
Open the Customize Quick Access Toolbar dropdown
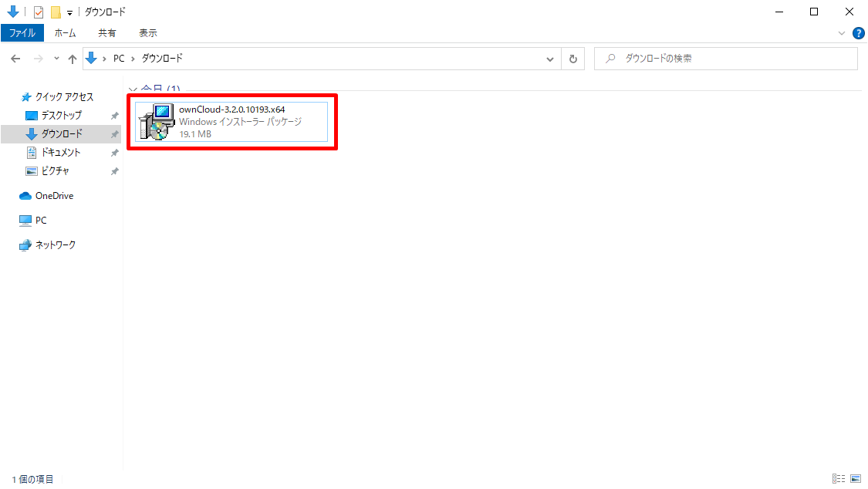tap(69, 12)
